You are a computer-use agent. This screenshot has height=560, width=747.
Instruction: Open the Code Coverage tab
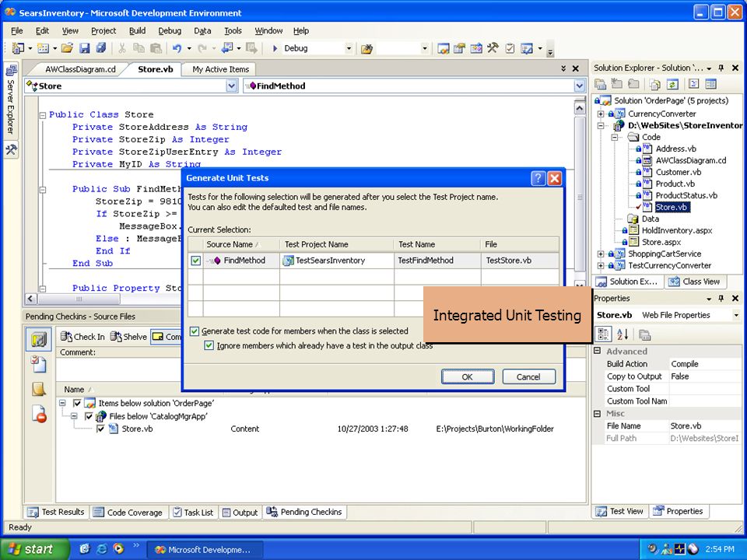click(128, 513)
